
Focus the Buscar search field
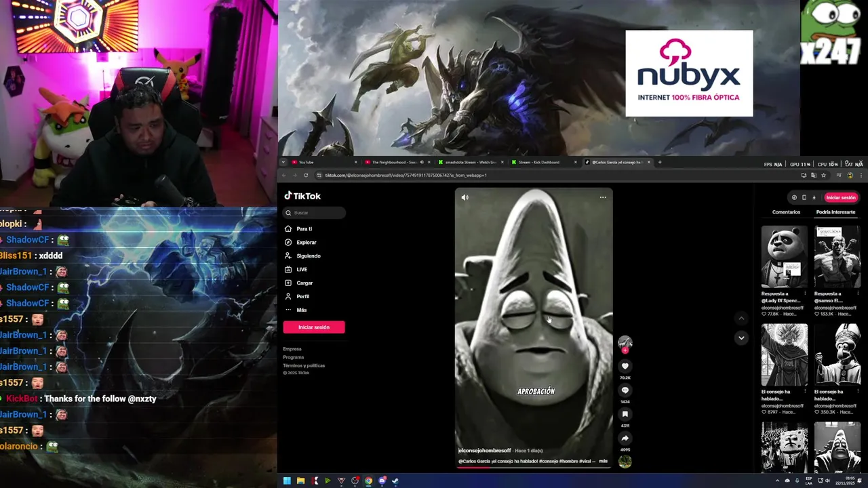click(x=315, y=213)
